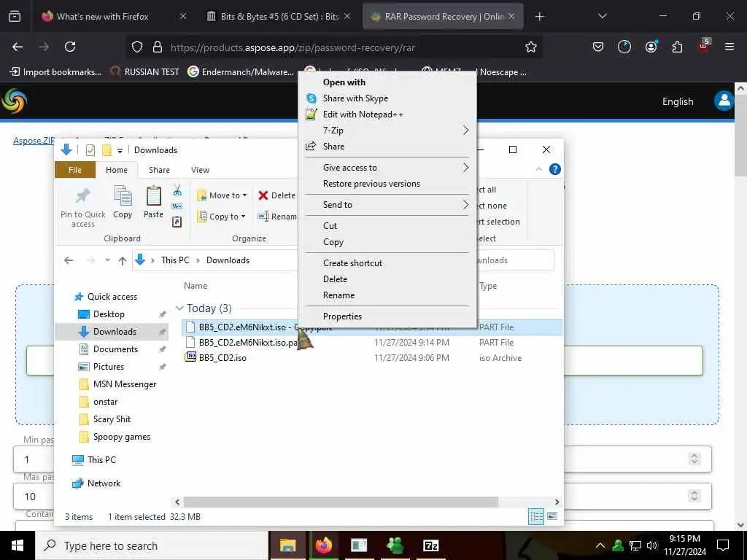
Task: Expand the Send to submenu
Action: point(387,204)
